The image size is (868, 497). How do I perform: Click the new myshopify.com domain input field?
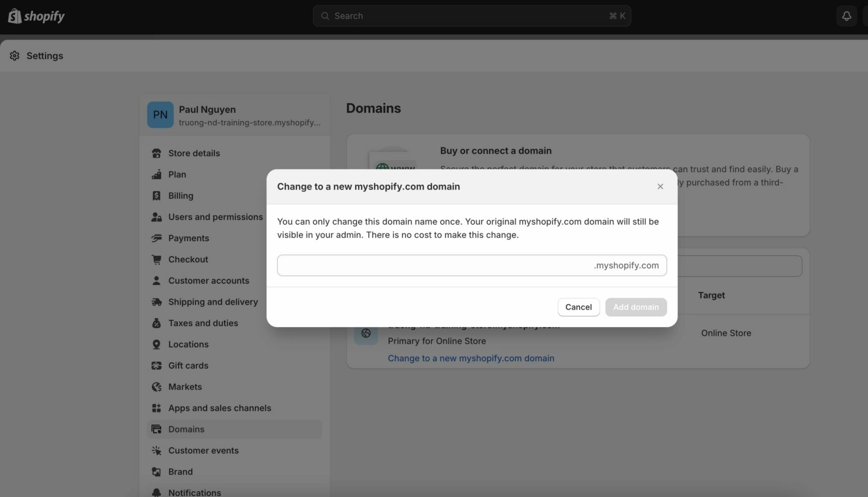(472, 265)
